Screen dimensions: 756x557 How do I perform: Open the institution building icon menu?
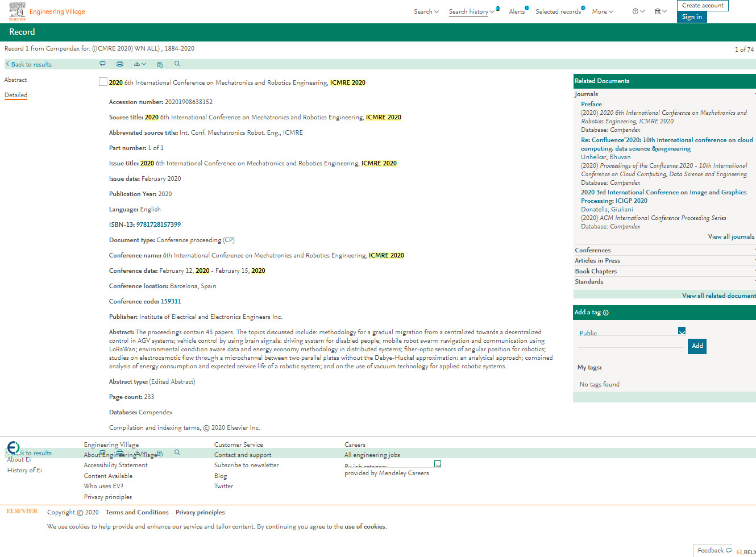(660, 11)
